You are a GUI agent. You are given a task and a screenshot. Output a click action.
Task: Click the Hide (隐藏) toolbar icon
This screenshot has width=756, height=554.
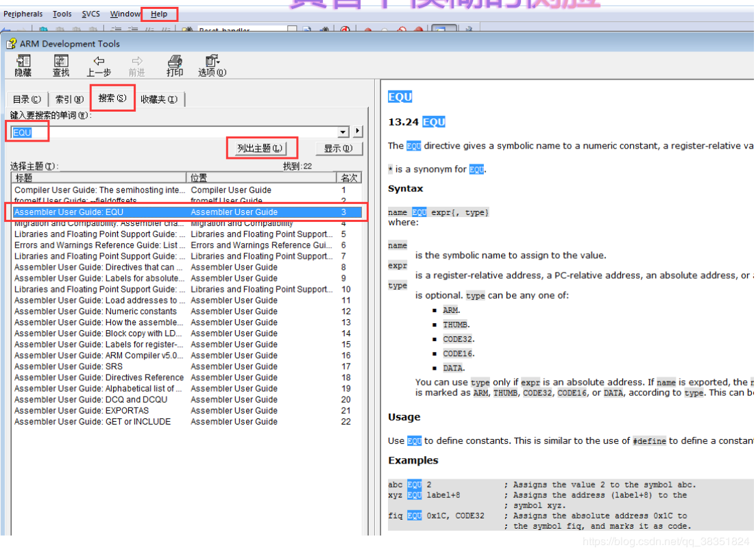point(23,66)
